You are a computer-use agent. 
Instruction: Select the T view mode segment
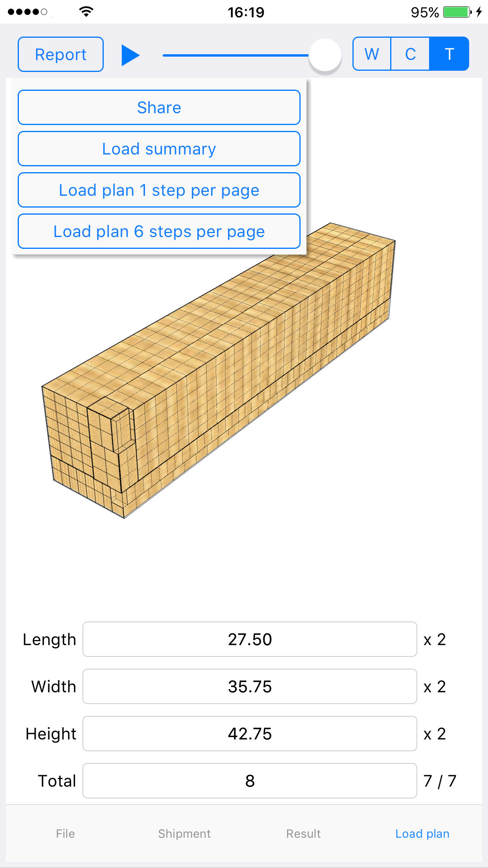[449, 54]
